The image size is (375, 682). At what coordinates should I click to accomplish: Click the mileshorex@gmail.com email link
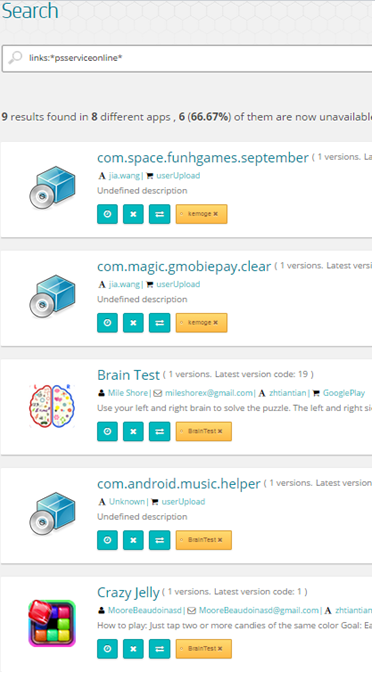tap(209, 393)
